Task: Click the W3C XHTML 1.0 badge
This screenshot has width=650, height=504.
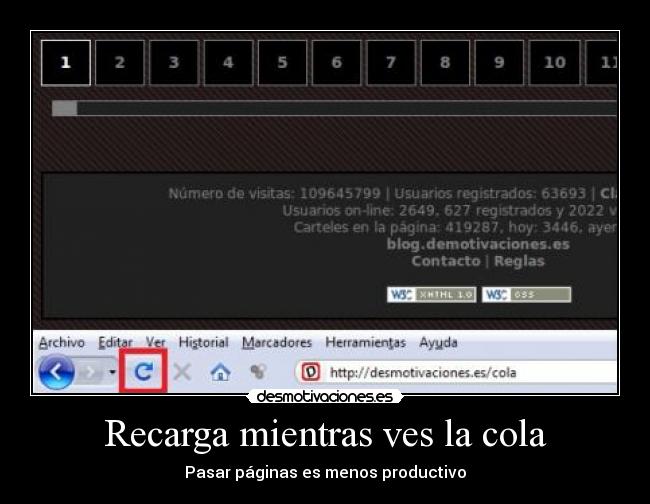Action: tap(432, 295)
